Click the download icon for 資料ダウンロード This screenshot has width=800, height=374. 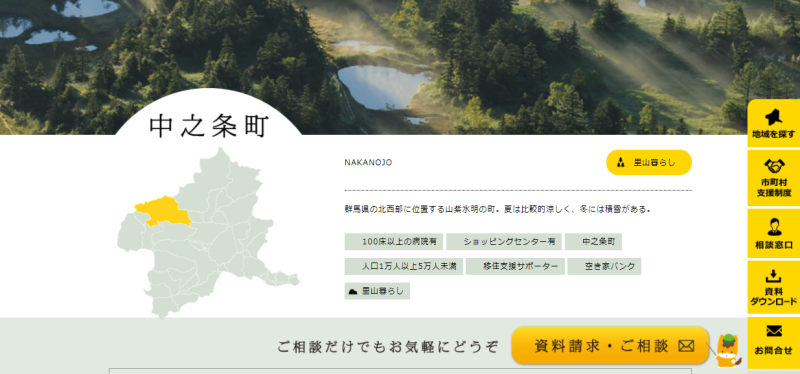coord(774,276)
